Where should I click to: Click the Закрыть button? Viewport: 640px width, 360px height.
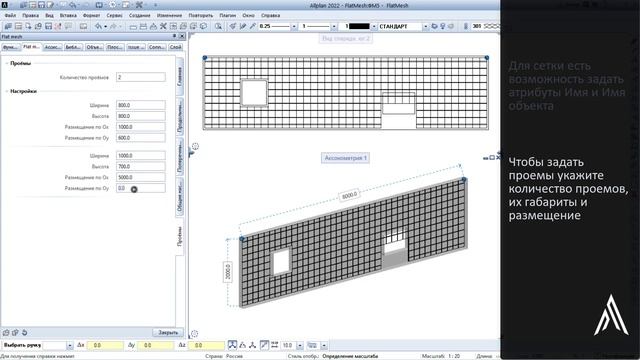click(168, 333)
